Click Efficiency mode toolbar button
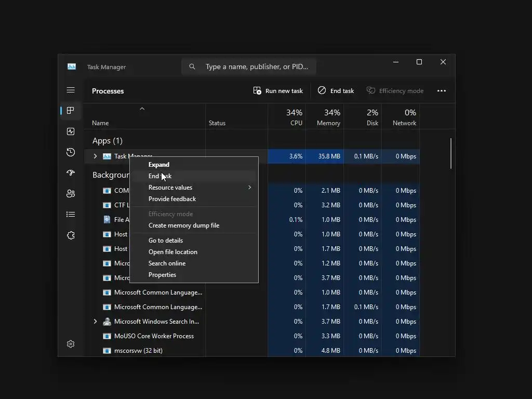This screenshot has width=532, height=399. pos(395,90)
